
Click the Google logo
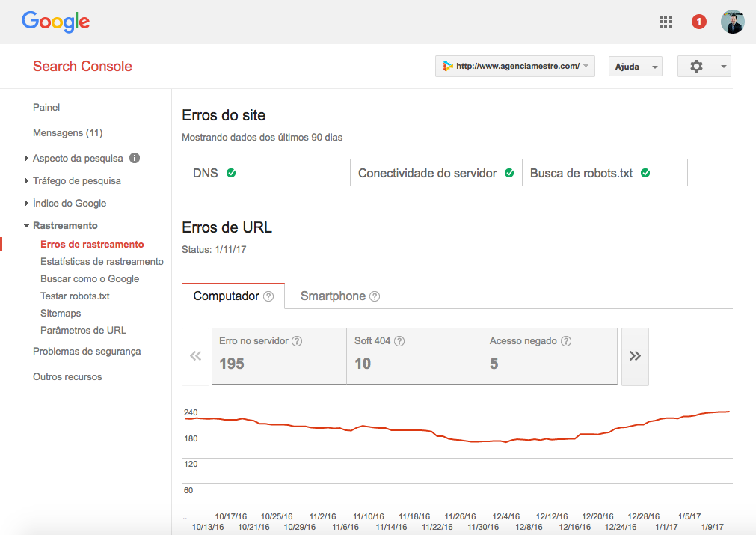click(55, 21)
